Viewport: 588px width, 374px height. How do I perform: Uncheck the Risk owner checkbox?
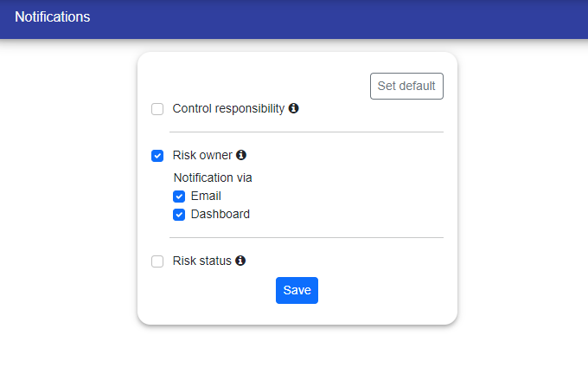coord(157,156)
